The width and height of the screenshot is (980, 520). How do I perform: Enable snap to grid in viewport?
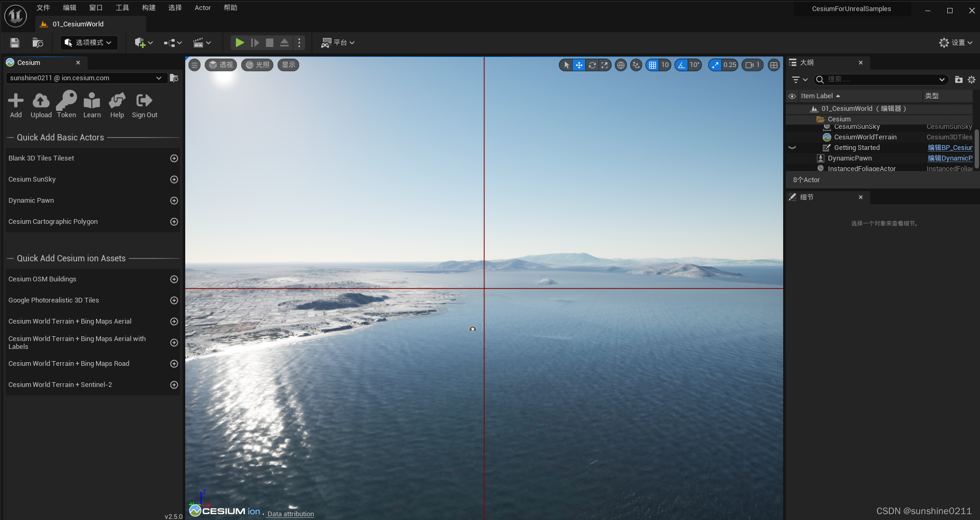click(653, 64)
